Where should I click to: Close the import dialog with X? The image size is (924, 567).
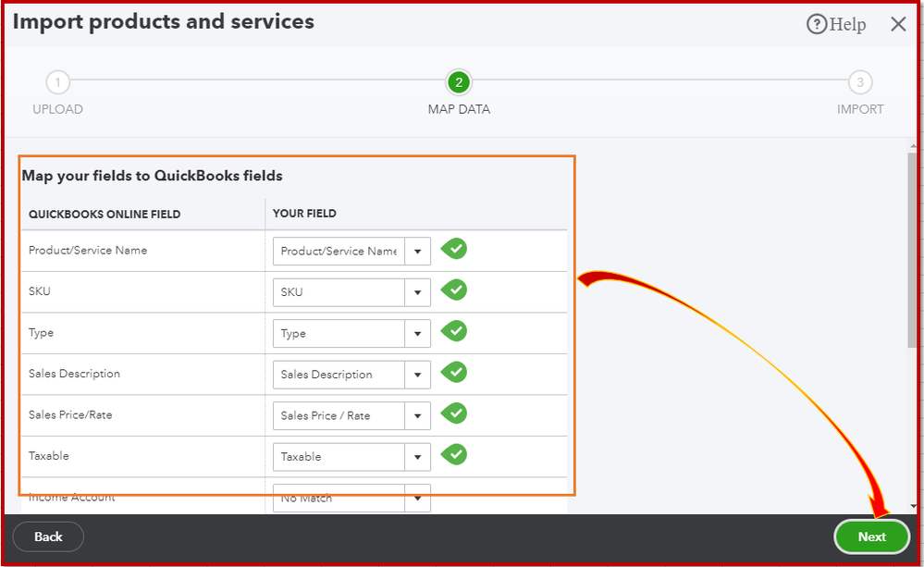[x=898, y=24]
